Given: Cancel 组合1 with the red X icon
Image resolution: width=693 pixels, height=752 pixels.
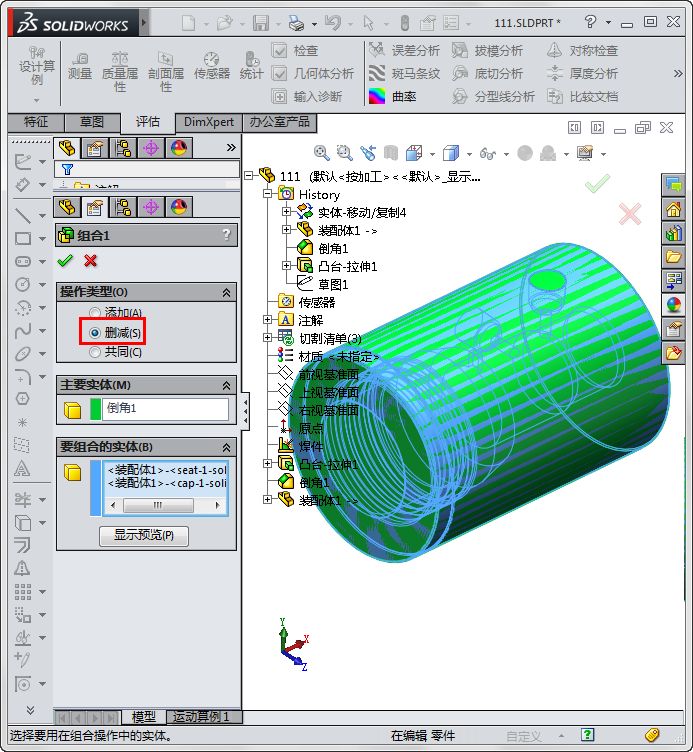Looking at the screenshot, I should [x=91, y=261].
